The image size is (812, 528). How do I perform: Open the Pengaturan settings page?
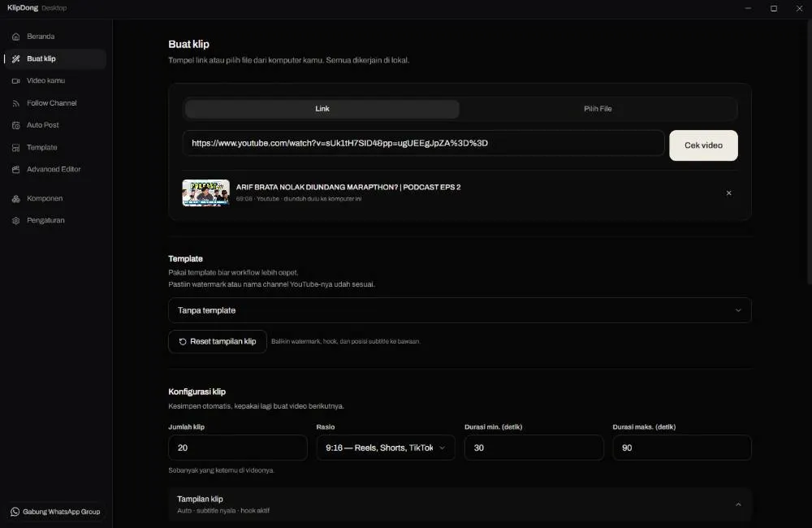[x=55, y=220]
